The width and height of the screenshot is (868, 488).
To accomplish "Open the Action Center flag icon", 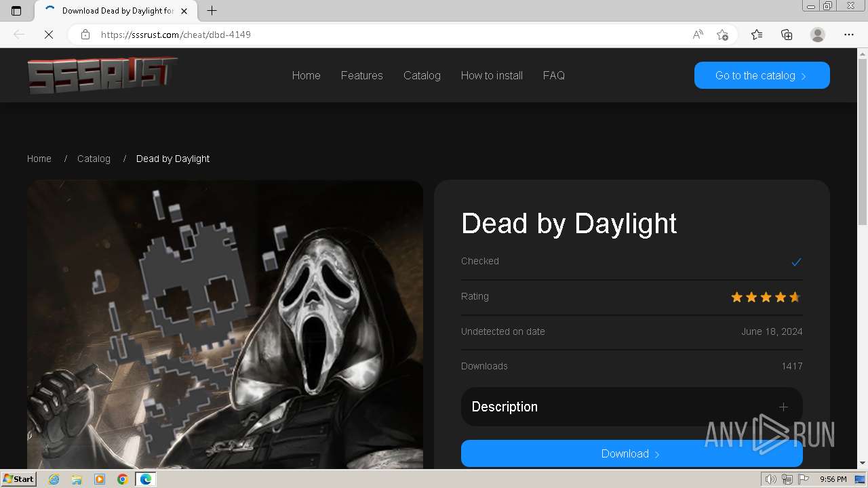I will (803, 479).
